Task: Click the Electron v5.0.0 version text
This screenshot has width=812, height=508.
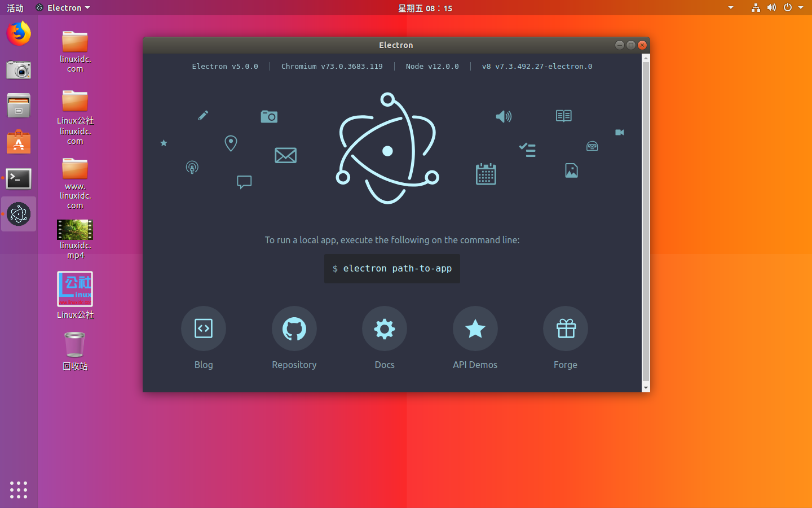Action: tap(225, 67)
